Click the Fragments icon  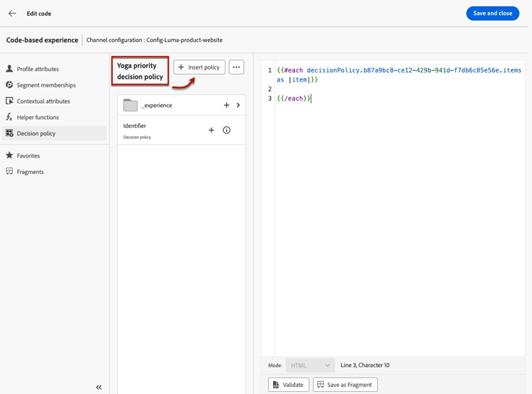click(x=9, y=171)
